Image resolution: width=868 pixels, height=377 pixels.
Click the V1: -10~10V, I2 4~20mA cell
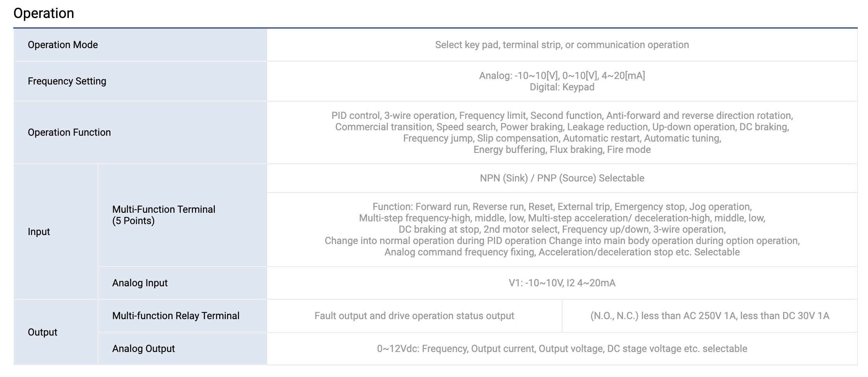[562, 283]
